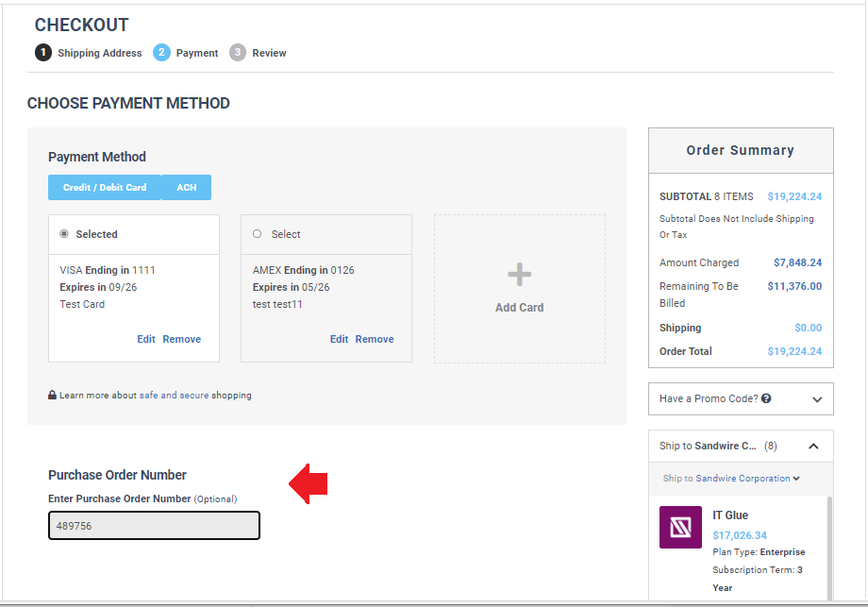The image size is (868, 608).
Task: Open Ship to Sandwire Corporation dropdown
Action: coord(731,479)
